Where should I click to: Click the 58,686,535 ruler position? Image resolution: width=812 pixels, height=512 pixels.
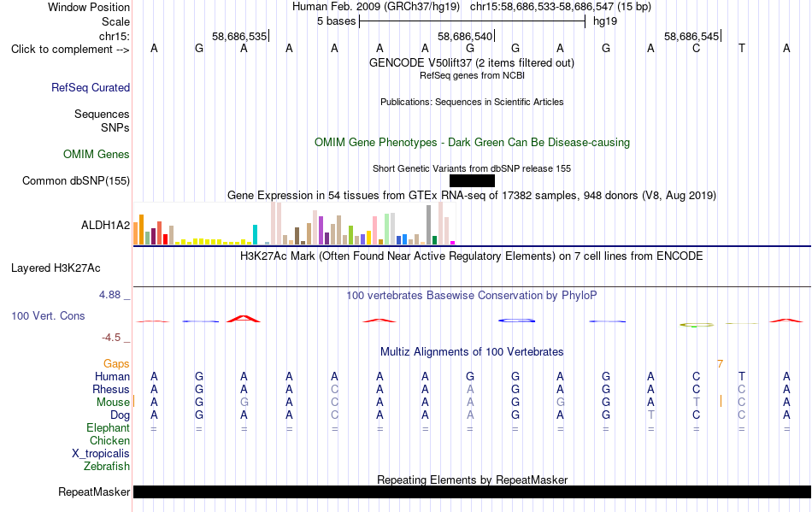[x=240, y=36]
